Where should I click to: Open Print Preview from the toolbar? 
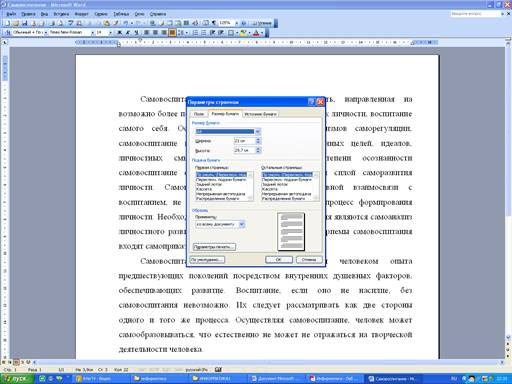tap(60, 23)
